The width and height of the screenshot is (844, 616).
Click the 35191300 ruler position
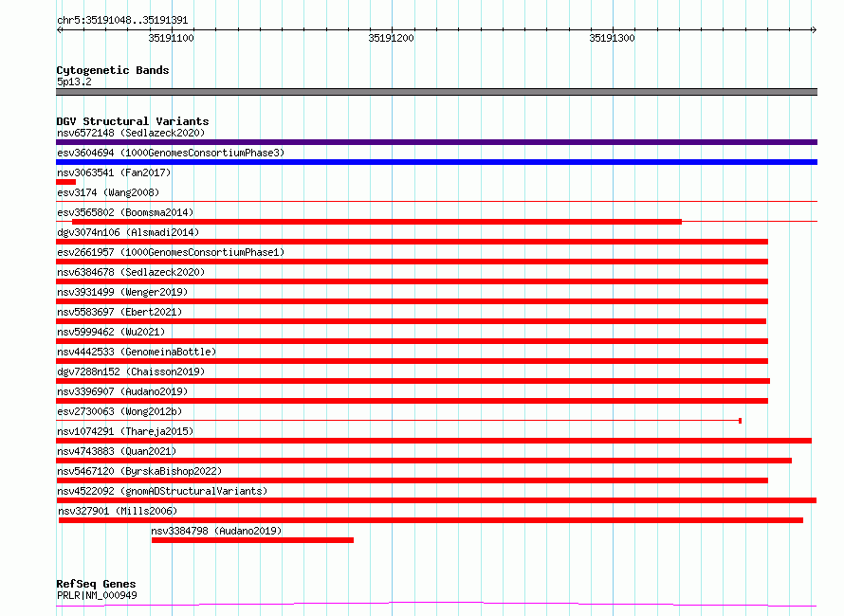click(612, 38)
